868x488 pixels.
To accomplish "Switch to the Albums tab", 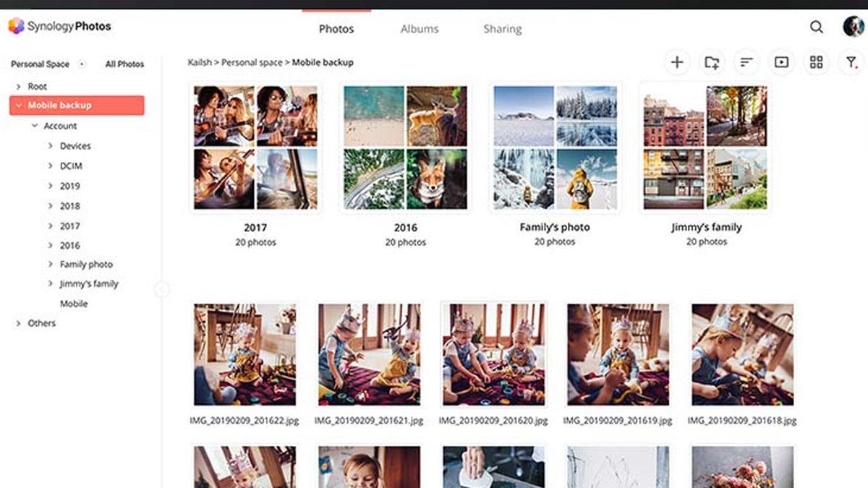I will [420, 29].
